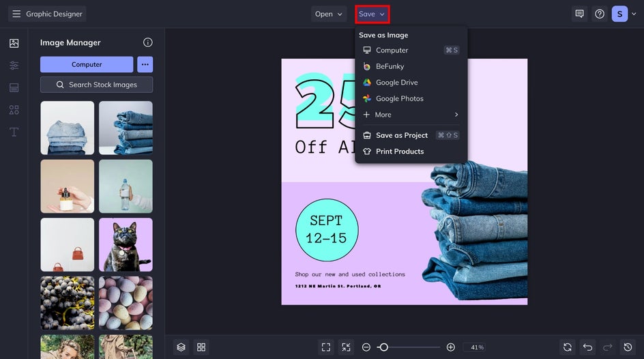644x359 pixels.
Task: Click the S user avatar
Action: 619,14
